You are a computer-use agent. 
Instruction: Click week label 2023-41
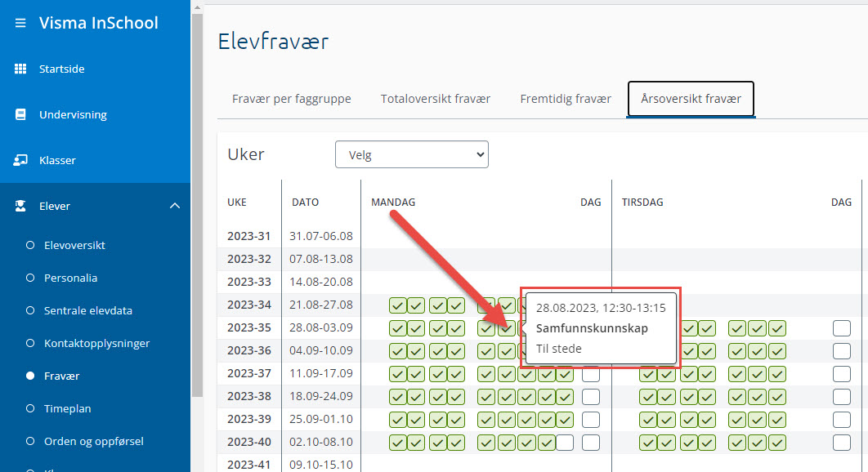click(249, 465)
